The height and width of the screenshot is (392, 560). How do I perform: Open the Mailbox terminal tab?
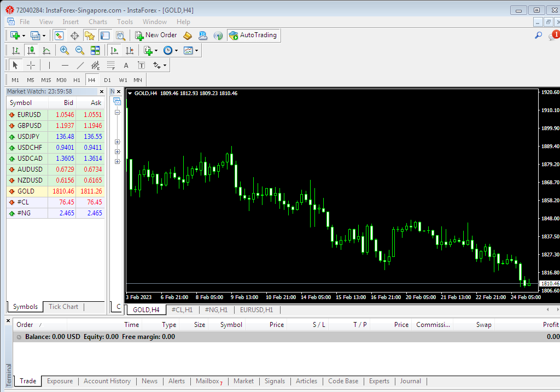pos(209,381)
